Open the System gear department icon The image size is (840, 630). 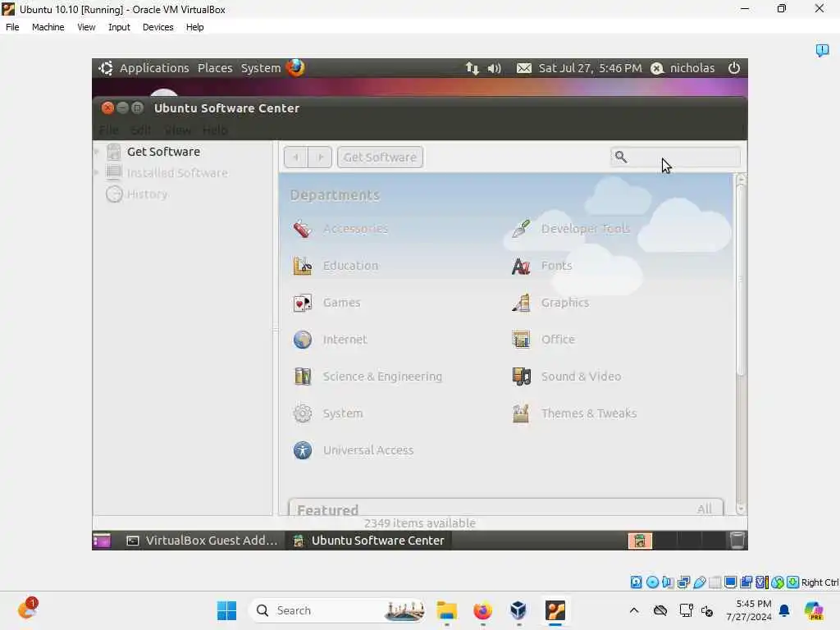tap(303, 413)
